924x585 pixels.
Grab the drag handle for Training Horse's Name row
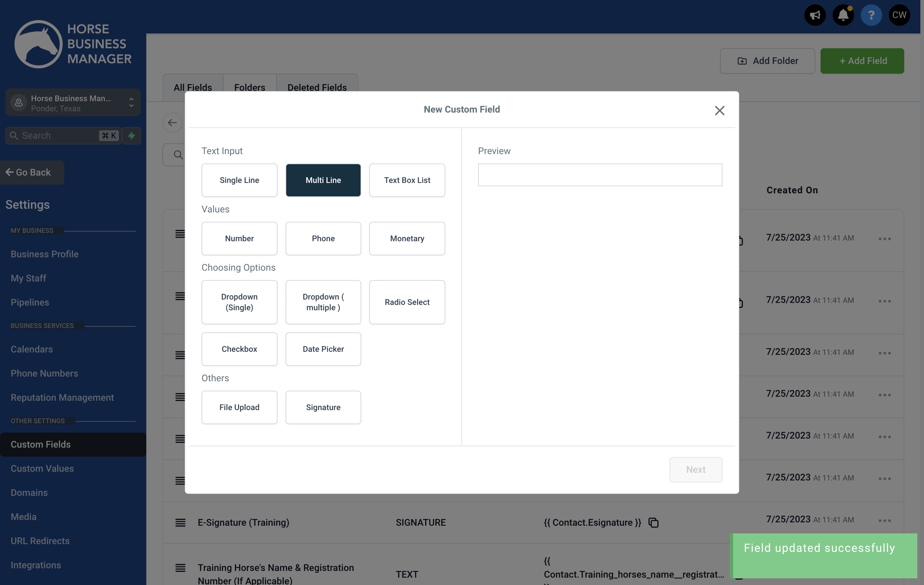pyautogui.click(x=180, y=568)
